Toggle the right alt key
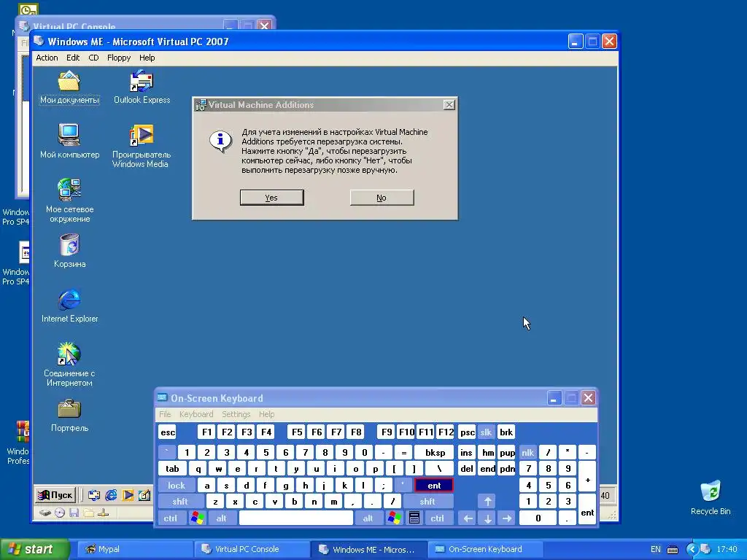 point(368,518)
